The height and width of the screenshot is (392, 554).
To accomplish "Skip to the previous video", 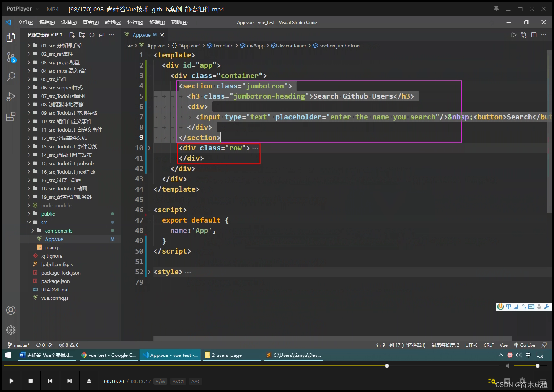I will [50, 381].
